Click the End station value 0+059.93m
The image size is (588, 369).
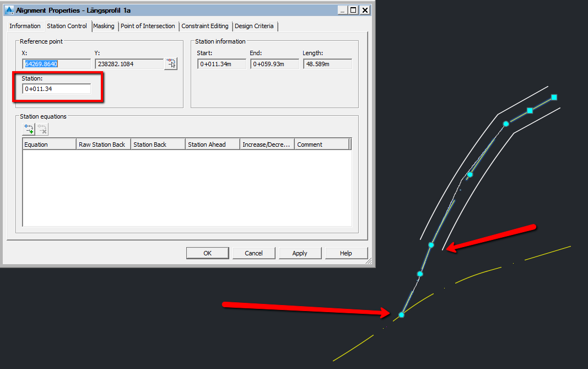(274, 64)
